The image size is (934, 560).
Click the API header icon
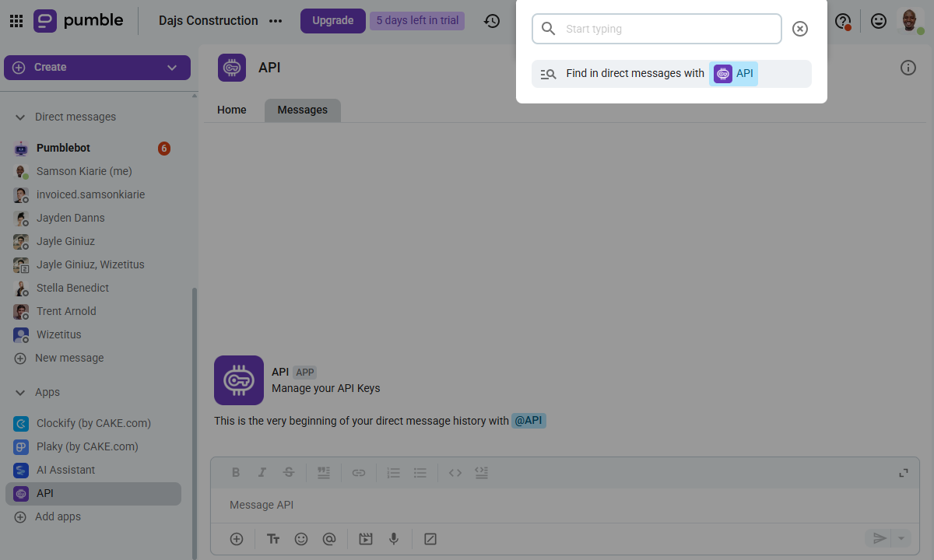pyautogui.click(x=232, y=68)
